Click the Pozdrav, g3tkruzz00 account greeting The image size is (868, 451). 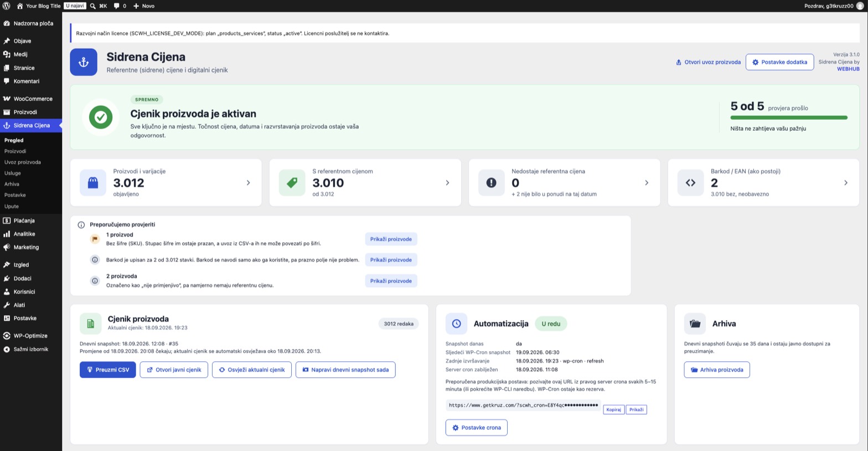[829, 6]
